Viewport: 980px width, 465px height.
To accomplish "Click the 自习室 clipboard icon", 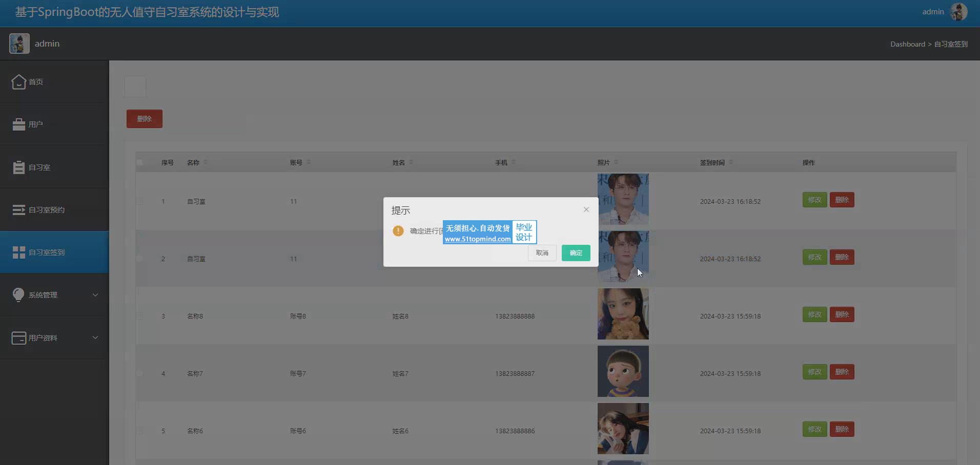I will coord(19,167).
